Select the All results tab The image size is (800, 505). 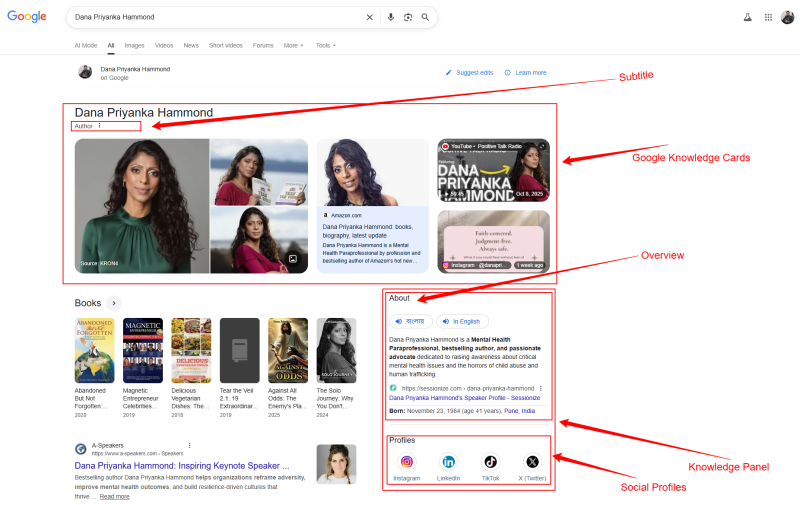111,45
